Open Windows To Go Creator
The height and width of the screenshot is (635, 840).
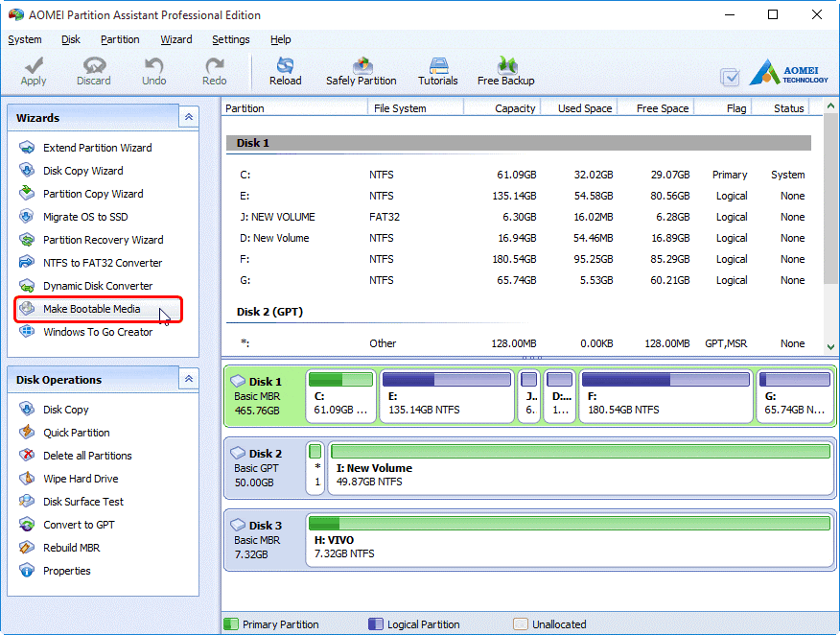[98, 332]
